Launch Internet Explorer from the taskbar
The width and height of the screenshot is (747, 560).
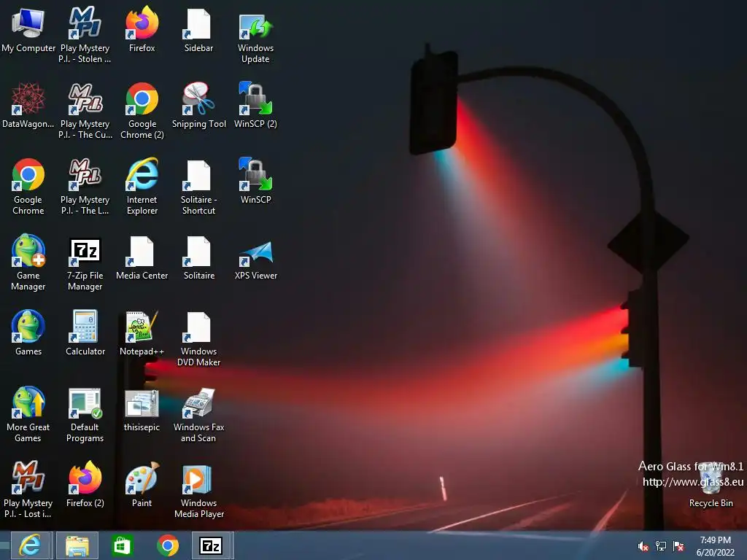coord(29,545)
